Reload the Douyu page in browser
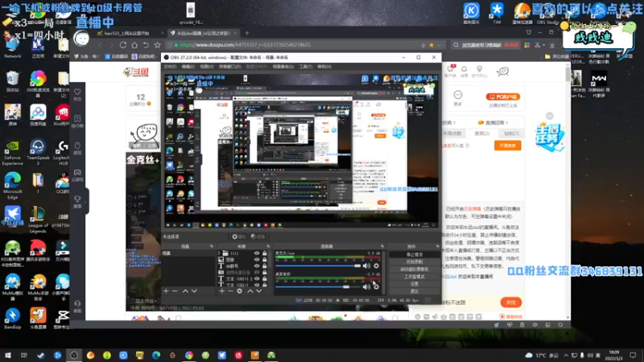 click(123, 45)
